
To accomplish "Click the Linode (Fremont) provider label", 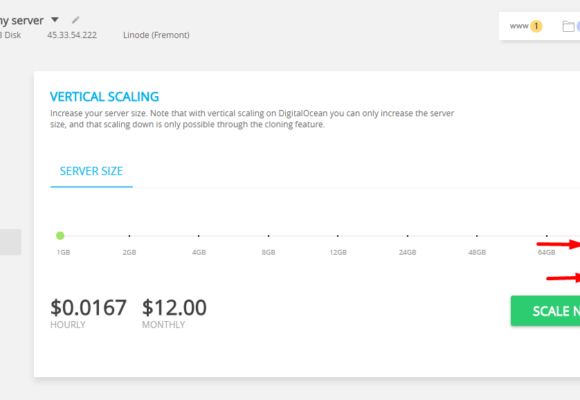I will coord(156,35).
